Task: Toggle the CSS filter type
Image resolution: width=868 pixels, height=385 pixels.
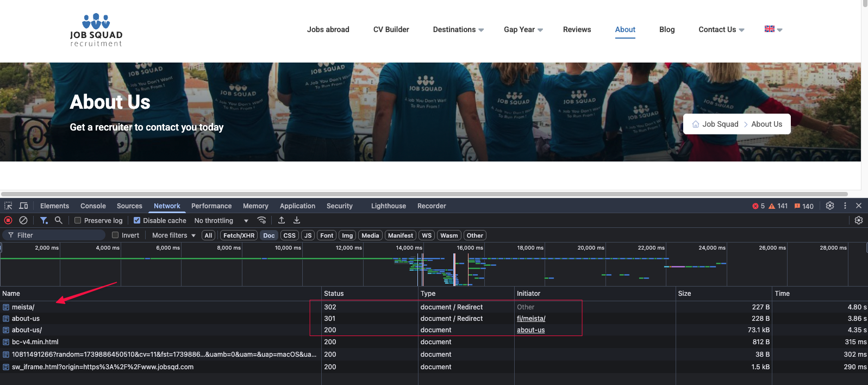Action: (290, 235)
